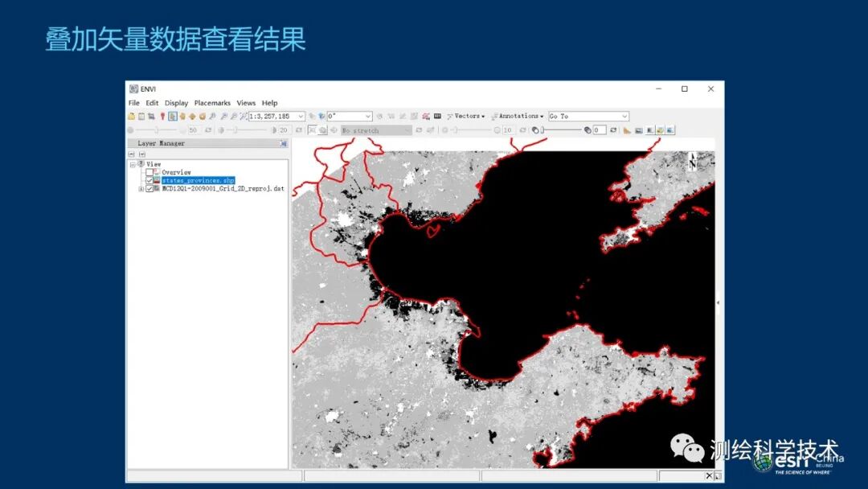
Task: Select the Crosshairs red pin tool
Action: pos(162,117)
